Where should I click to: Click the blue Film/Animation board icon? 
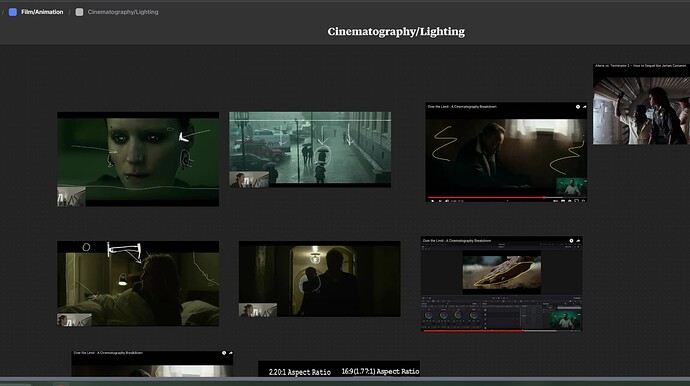[13, 12]
